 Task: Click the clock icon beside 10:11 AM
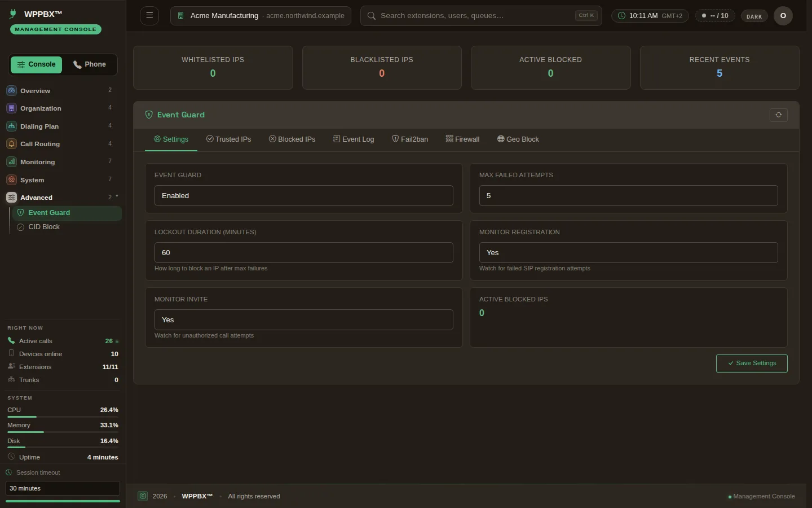pos(622,16)
